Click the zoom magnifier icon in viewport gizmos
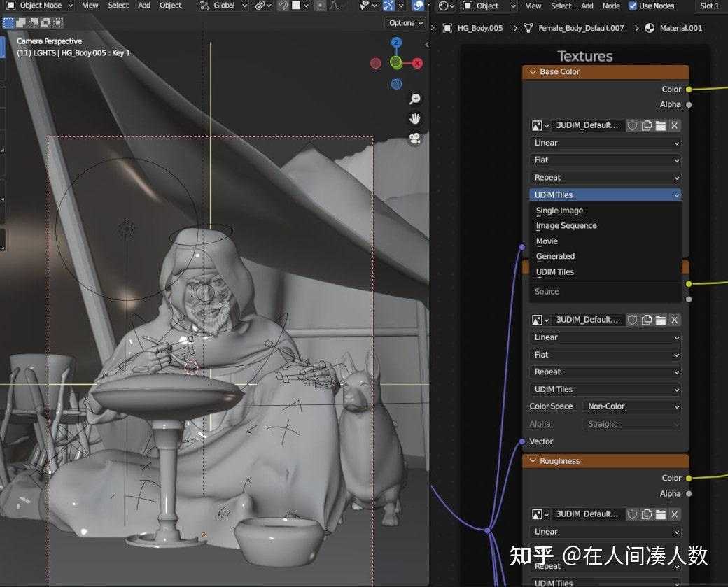The height and width of the screenshot is (587, 728). coord(415,99)
